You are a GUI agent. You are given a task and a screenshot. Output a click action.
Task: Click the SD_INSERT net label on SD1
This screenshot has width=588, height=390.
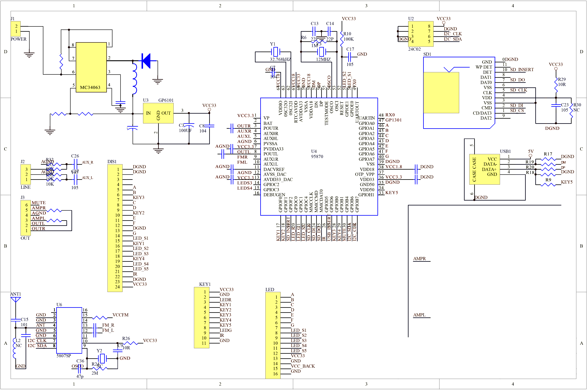pyautogui.click(x=522, y=70)
